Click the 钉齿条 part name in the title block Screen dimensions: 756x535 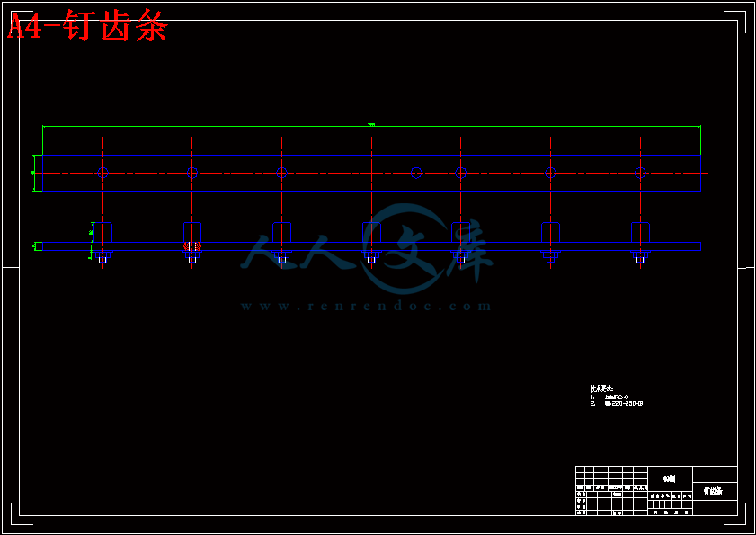713,491
